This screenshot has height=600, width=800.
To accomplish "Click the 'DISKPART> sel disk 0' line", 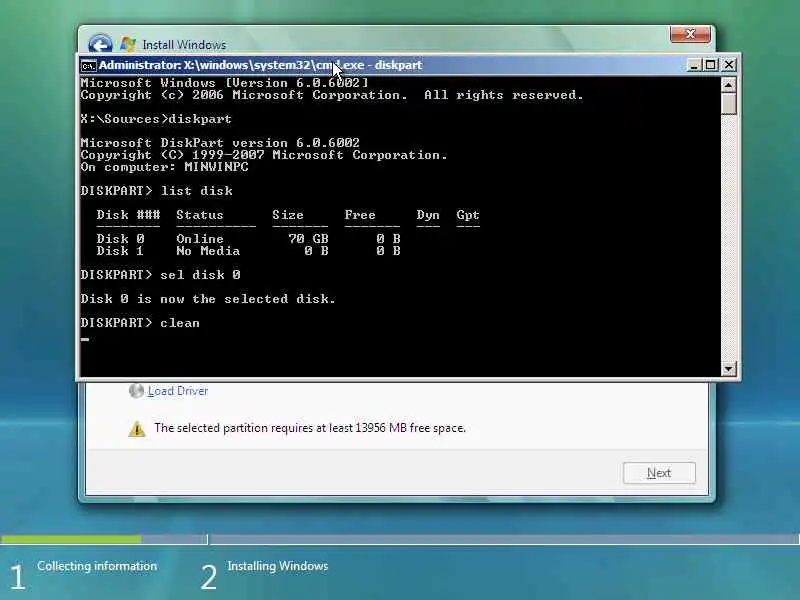I will 161,275.
